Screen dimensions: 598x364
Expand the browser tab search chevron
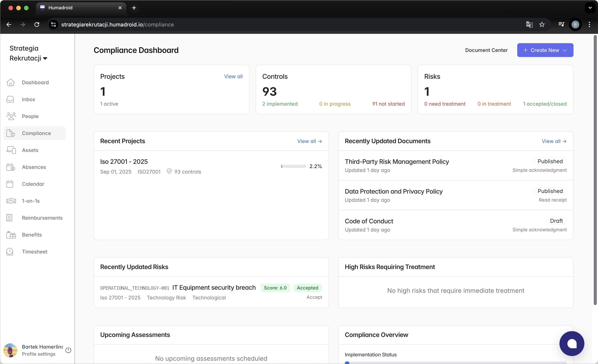tap(590, 8)
